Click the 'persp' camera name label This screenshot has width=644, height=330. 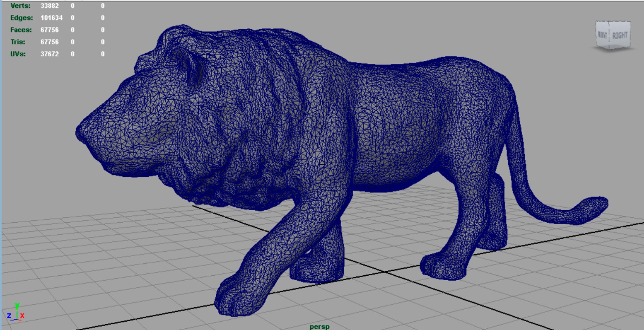(x=319, y=326)
